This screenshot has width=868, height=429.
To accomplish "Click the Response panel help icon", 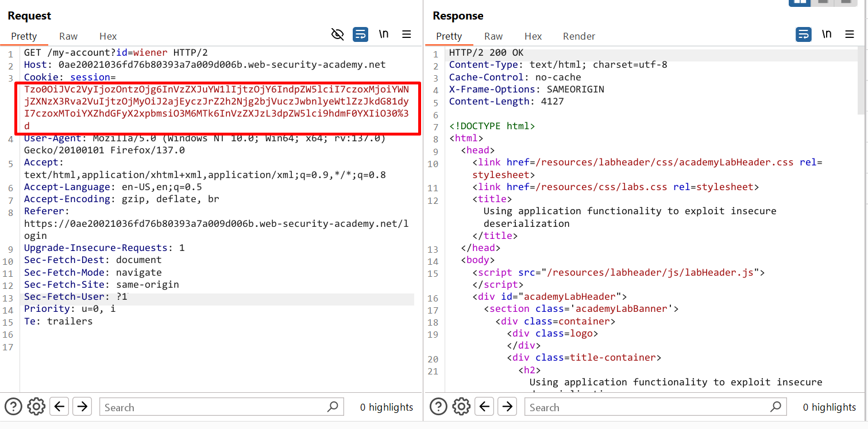I will pos(438,407).
